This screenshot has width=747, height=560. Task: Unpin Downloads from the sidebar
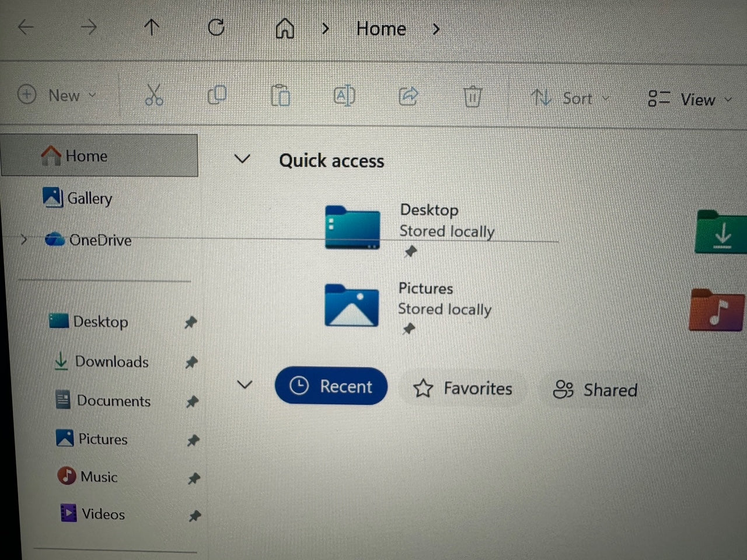(x=191, y=362)
